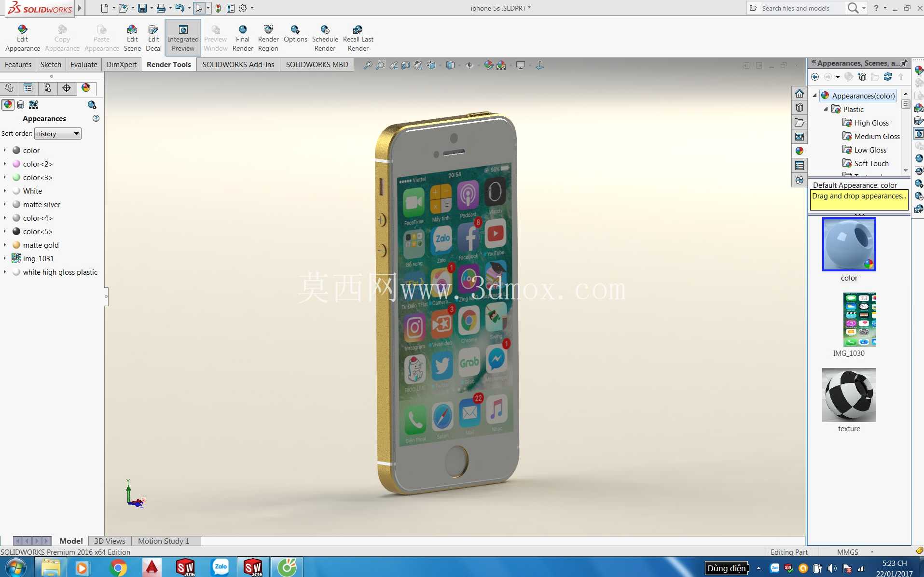Refresh the task pane library
Screen dimensions: 924x577
(x=888, y=77)
